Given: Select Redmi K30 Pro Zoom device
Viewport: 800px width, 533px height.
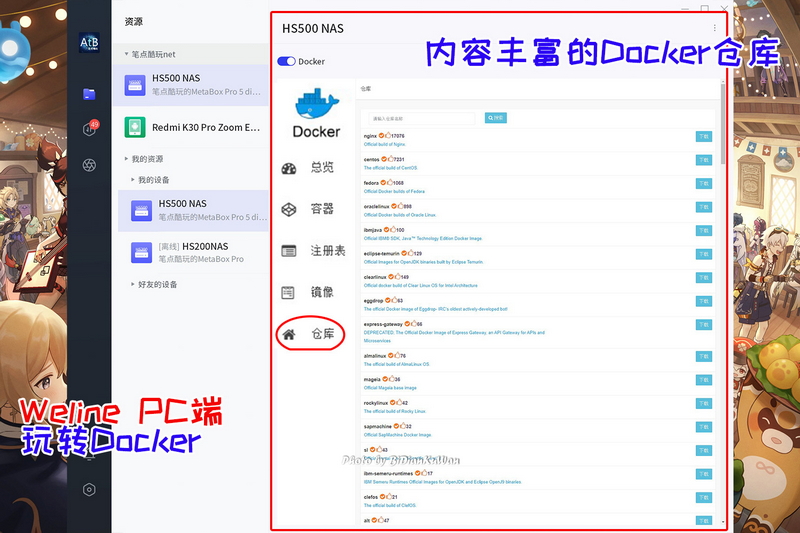Looking at the screenshot, I should [190, 127].
